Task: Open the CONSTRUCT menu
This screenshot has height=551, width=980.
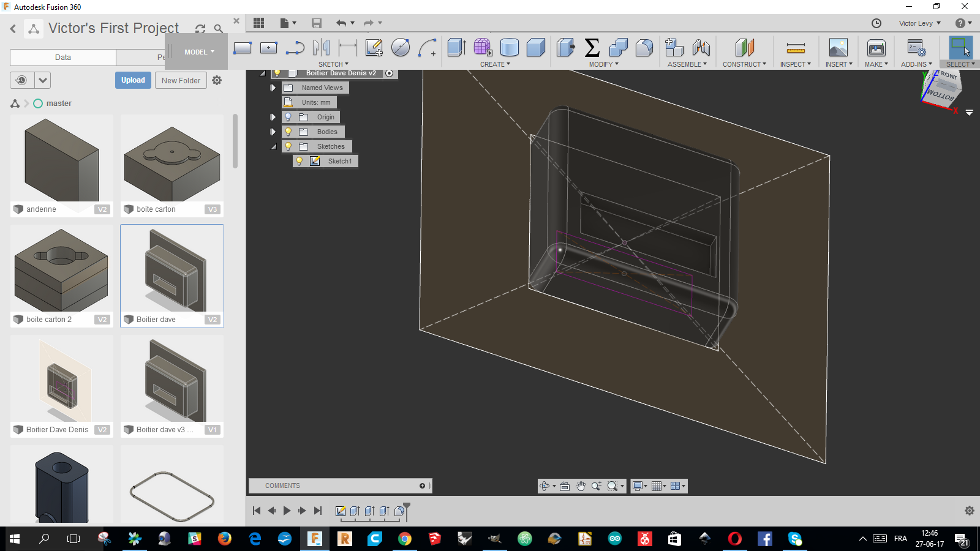Action: (x=744, y=64)
